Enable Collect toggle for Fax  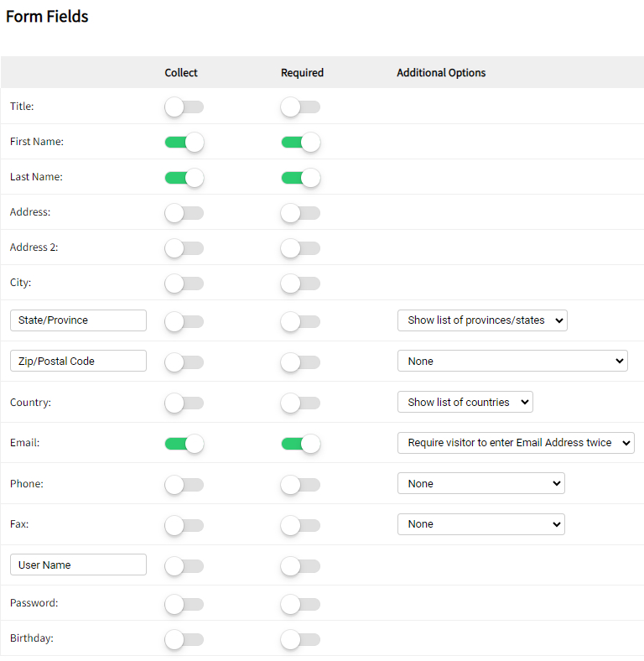coord(184,525)
